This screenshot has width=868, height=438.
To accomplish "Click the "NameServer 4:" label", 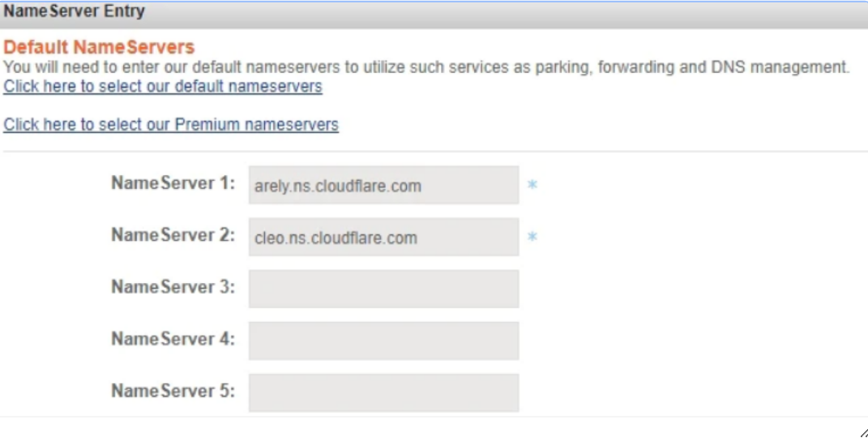I will pos(173,339).
